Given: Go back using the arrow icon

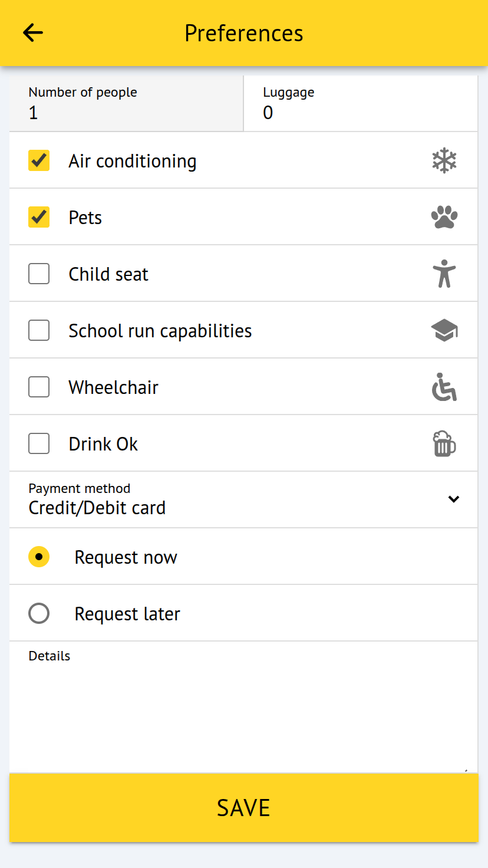Looking at the screenshot, I should 33,33.
